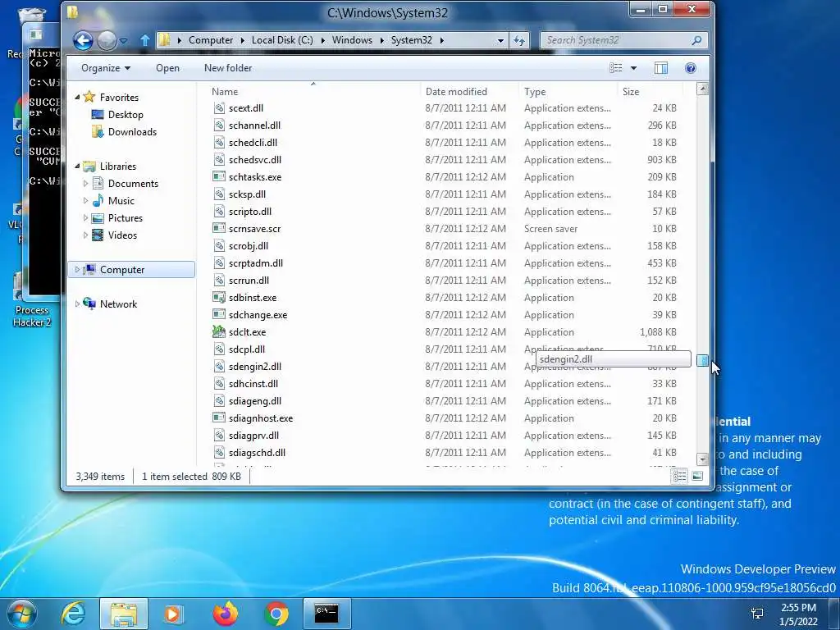The height and width of the screenshot is (630, 840).
Task: Switch to Details view in status bar
Action: [680, 476]
